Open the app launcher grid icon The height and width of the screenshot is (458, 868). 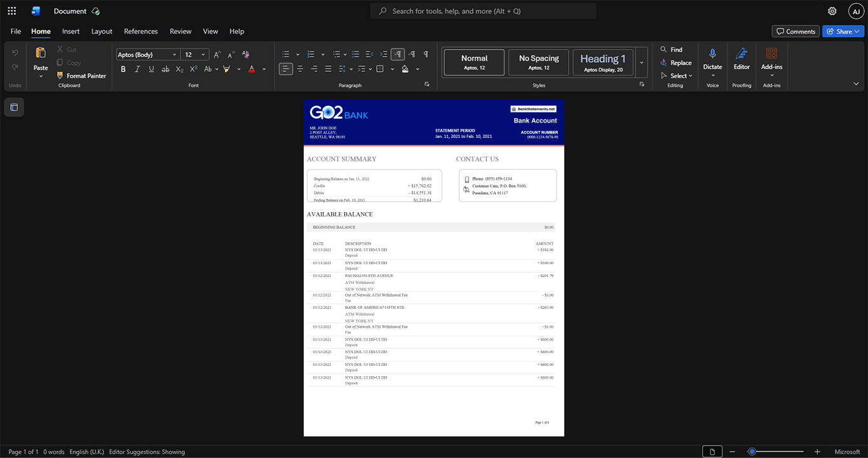click(11, 11)
